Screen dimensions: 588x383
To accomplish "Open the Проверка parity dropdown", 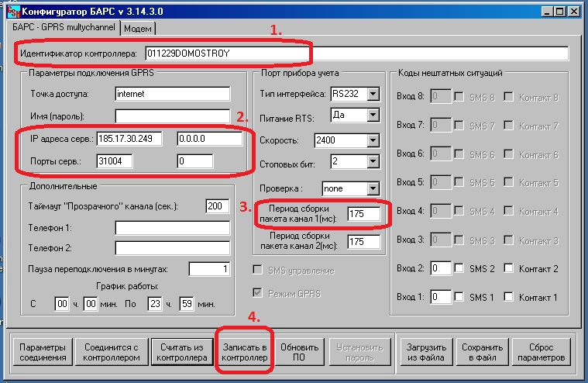I will coord(373,188).
